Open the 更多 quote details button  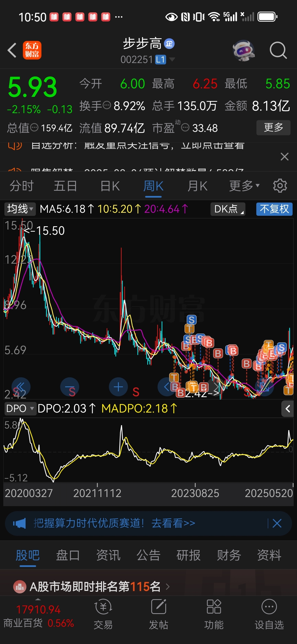click(273, 127)
